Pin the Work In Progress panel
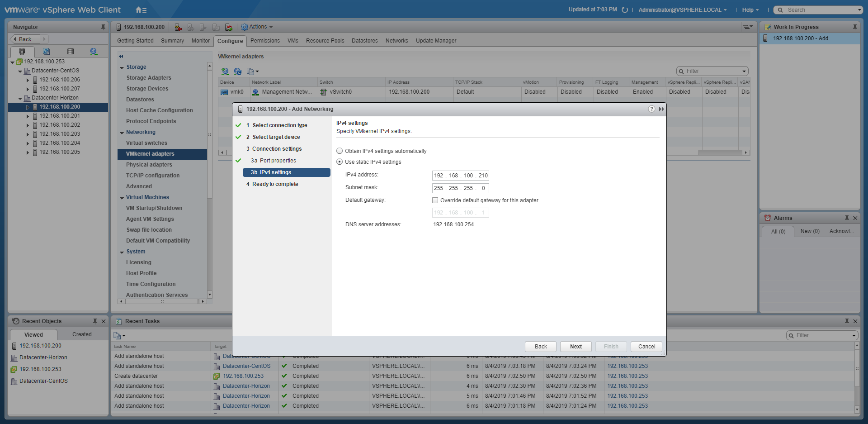The height and width of the screenshot is (424, 868). coord(854,27)
